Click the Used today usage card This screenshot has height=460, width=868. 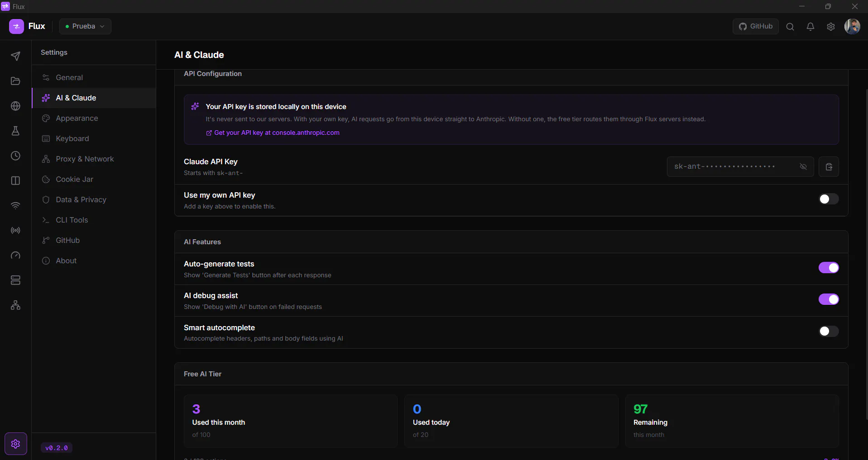pos(511,421)
